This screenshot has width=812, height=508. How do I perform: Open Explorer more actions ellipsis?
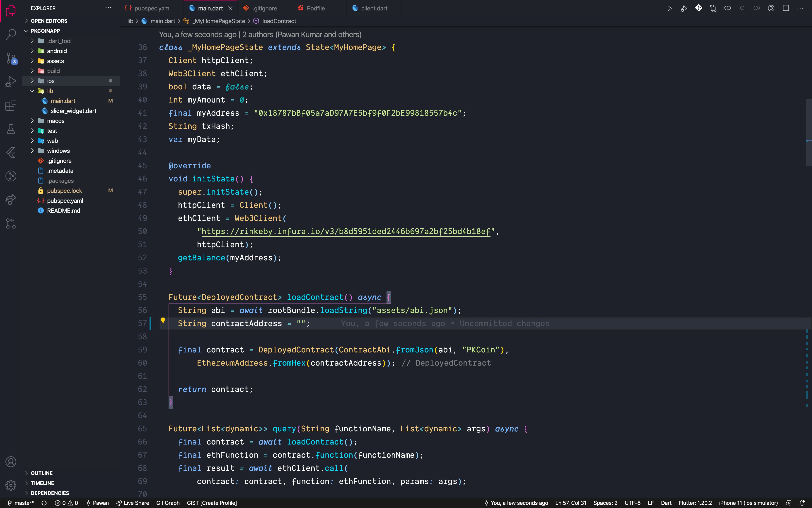click(108, 8)
